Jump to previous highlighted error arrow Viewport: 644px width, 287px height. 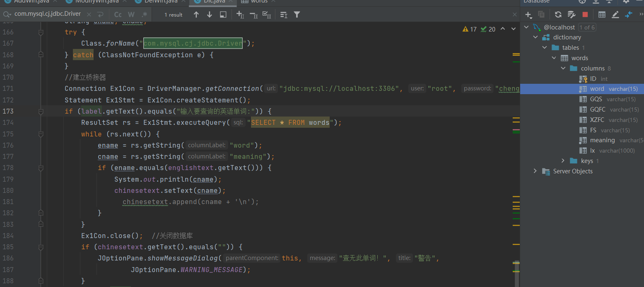point(503,29)
